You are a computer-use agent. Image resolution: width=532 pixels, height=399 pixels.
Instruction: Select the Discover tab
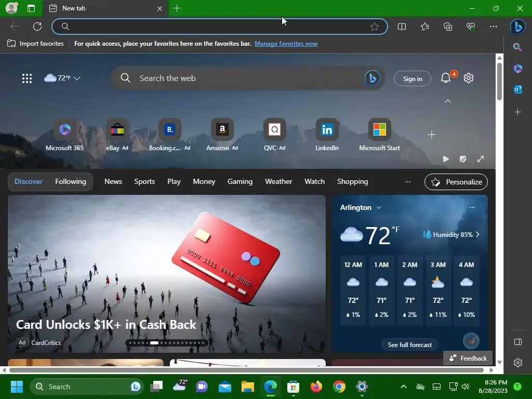tap(29, 181)
